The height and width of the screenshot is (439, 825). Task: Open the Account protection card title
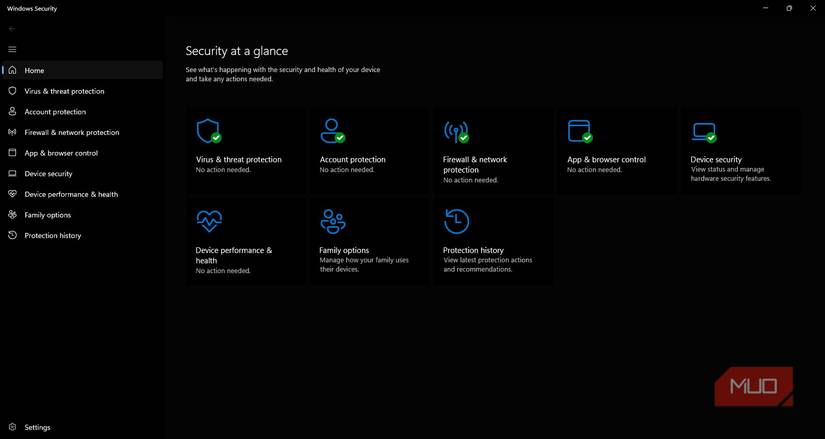(x=353, y=159)
